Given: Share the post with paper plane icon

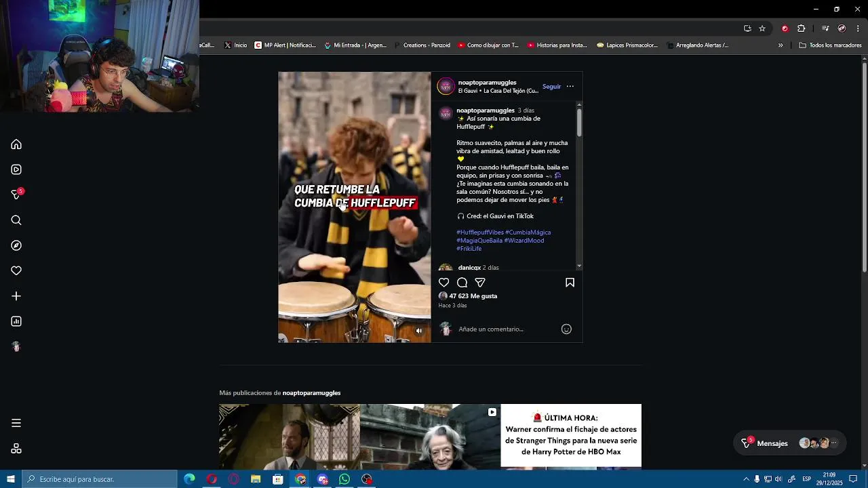Looking at the screenshot, I should tap(480, 283).
